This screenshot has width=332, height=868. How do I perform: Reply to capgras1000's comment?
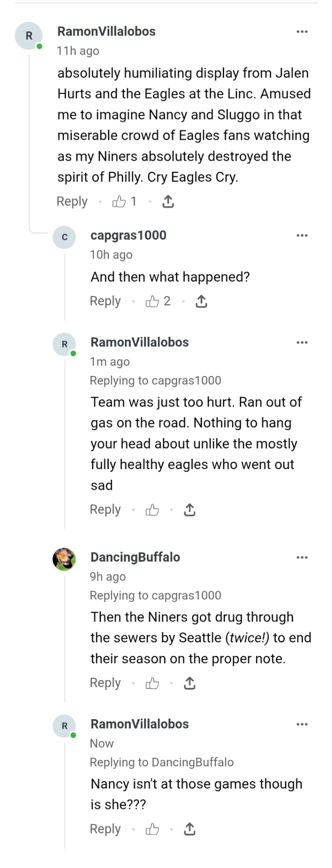pyautogui.click(x=105, y=301)
